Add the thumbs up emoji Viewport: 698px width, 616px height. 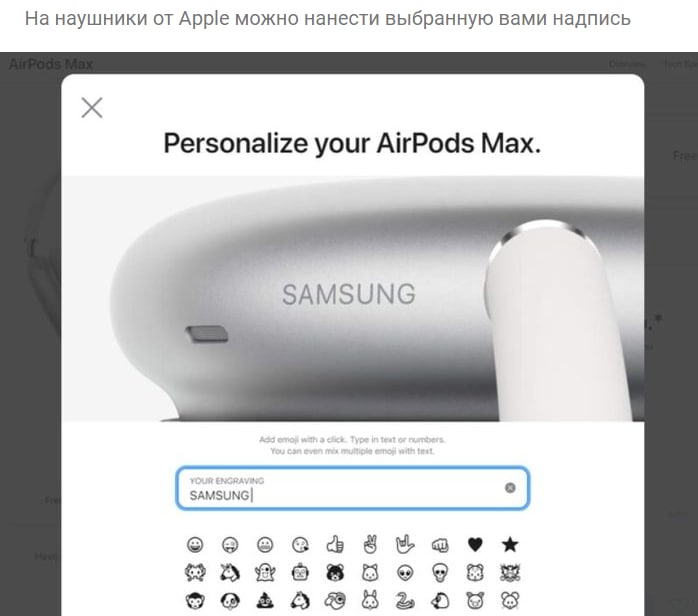pos(335,544)
